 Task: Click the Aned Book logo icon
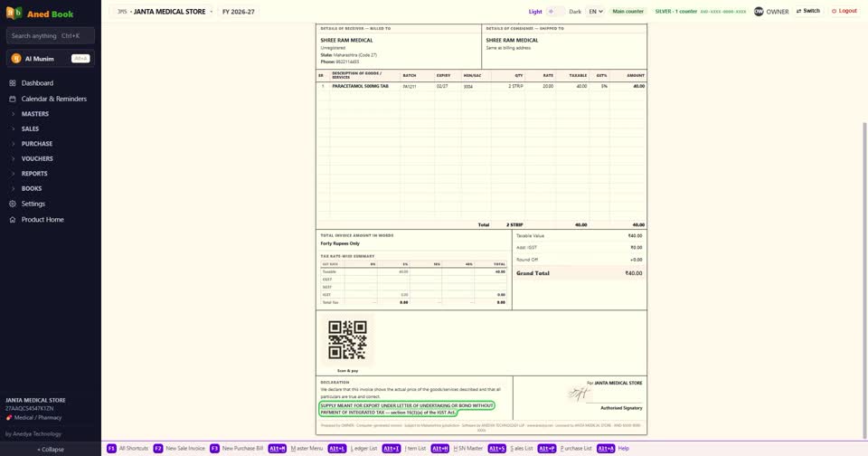14,13
